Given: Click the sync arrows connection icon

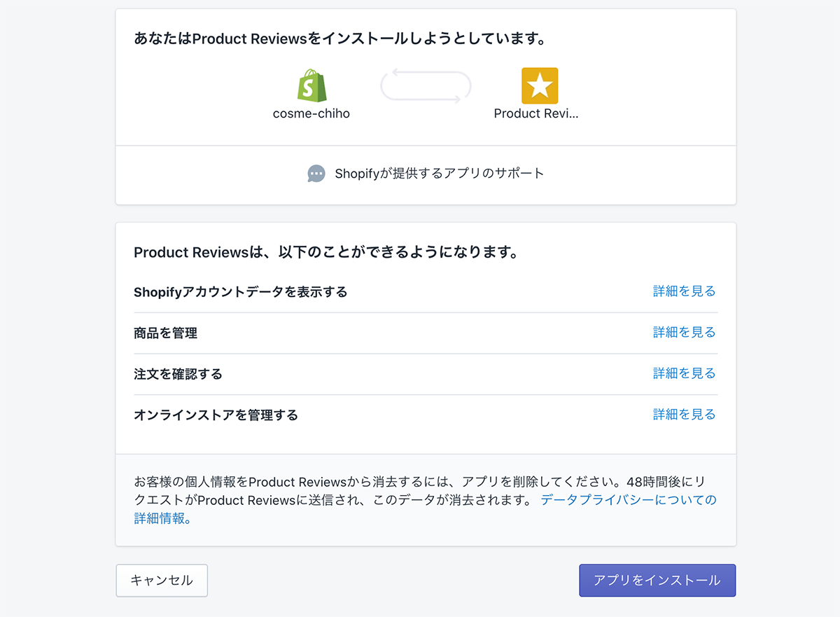Looking at the screenshot, I should coord(426,86).
